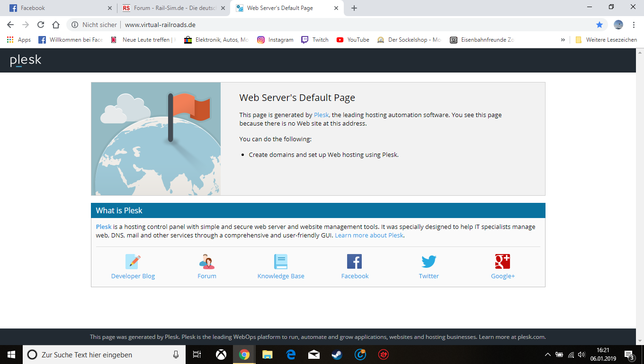Click the browser home icon
The image size is (644, 364).
[x=56, y=25]
